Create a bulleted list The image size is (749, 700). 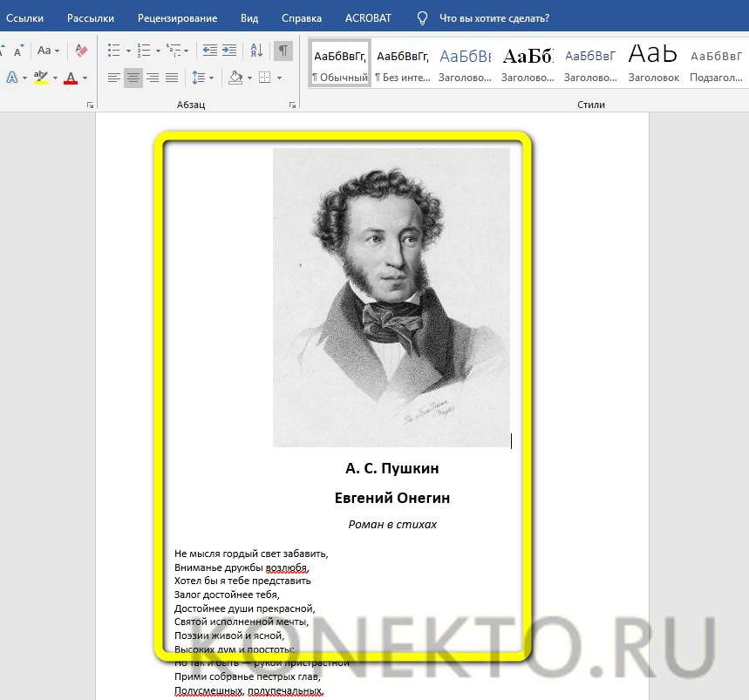(113, 51)
